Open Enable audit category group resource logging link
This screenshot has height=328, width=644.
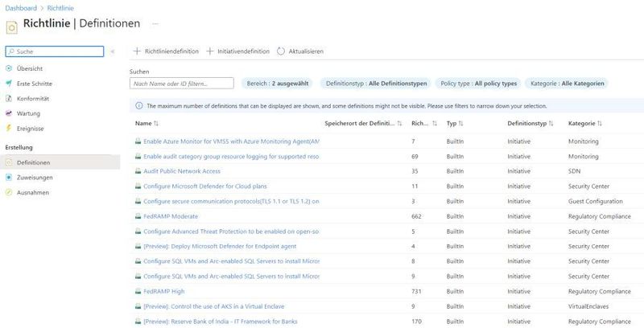(231, 156)
